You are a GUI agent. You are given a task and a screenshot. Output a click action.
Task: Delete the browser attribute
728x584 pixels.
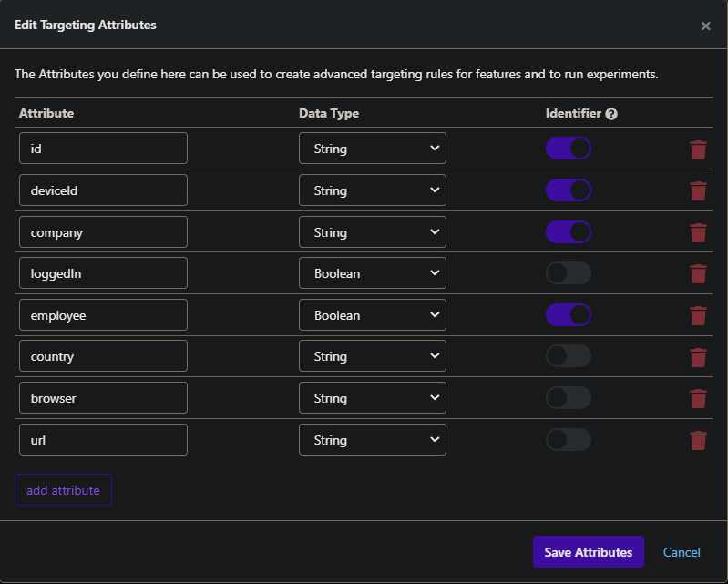tap(698, 398)
